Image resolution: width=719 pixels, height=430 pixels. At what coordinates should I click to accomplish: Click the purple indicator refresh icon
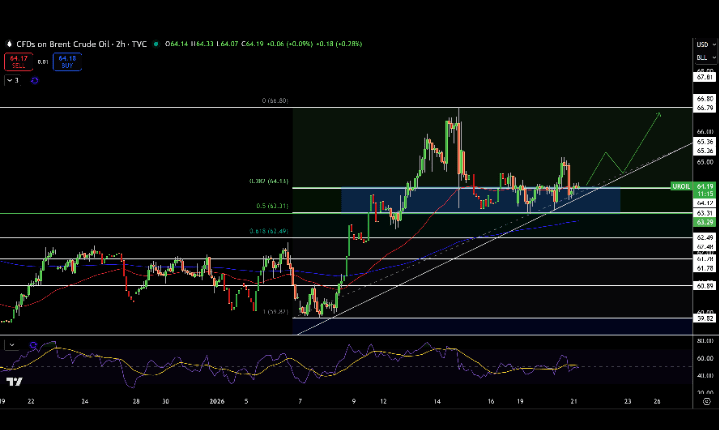tap(36, 81)
